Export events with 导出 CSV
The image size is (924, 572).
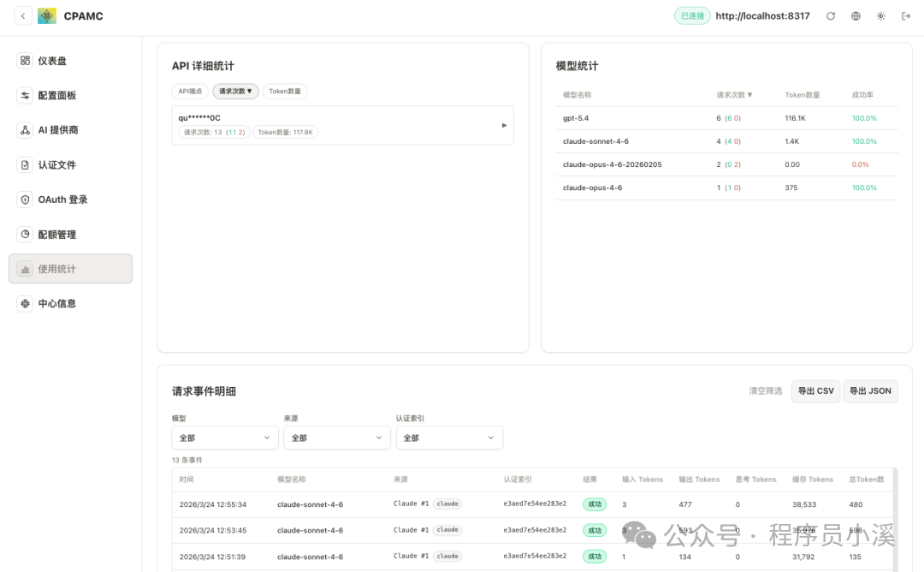(815, 391)
